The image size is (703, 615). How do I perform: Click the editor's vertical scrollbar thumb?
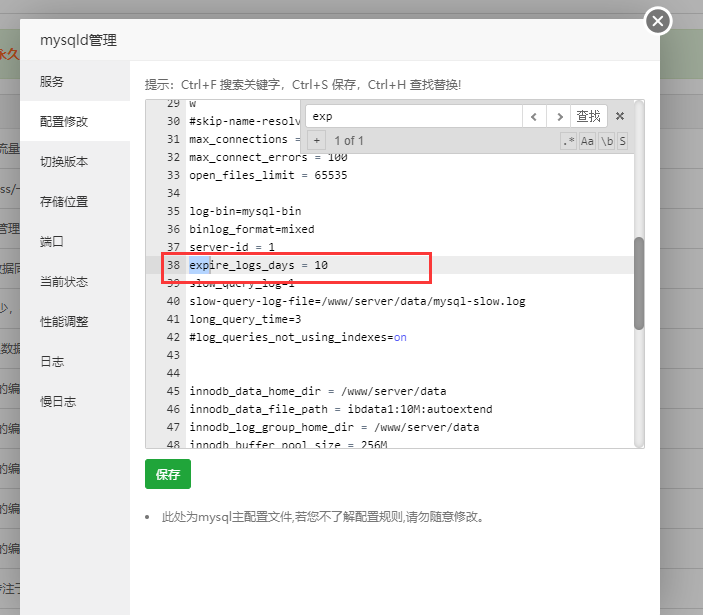pos(639,282)
